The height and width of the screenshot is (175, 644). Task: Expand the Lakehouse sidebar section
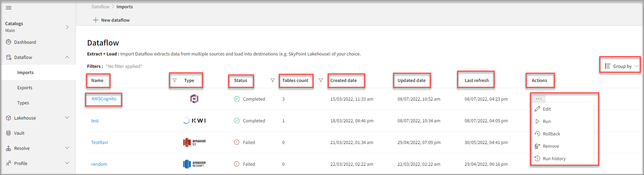[67, 118]
